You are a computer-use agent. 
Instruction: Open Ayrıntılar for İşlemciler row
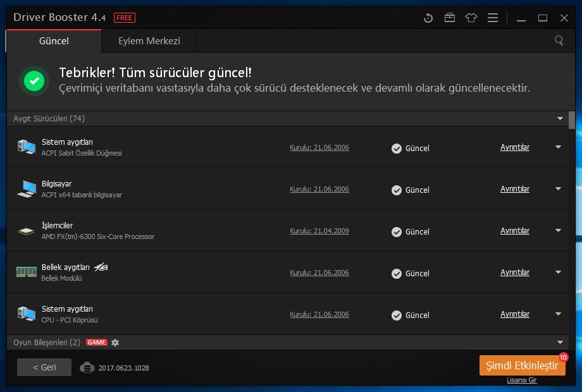(514, 231)
